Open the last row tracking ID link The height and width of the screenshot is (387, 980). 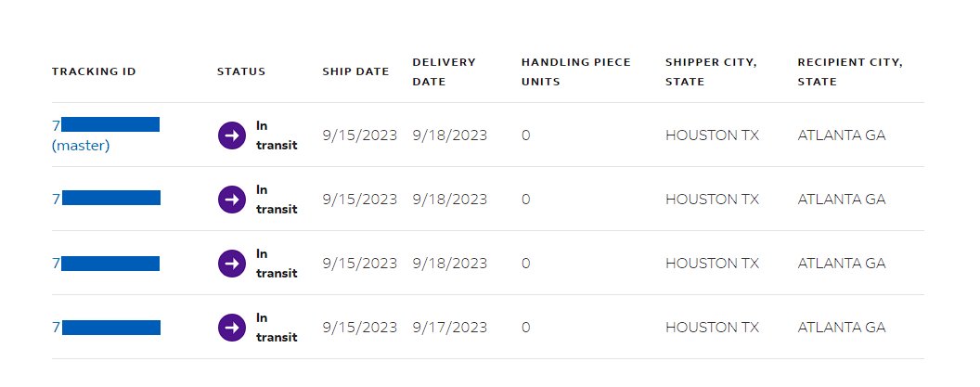[106, 328]
